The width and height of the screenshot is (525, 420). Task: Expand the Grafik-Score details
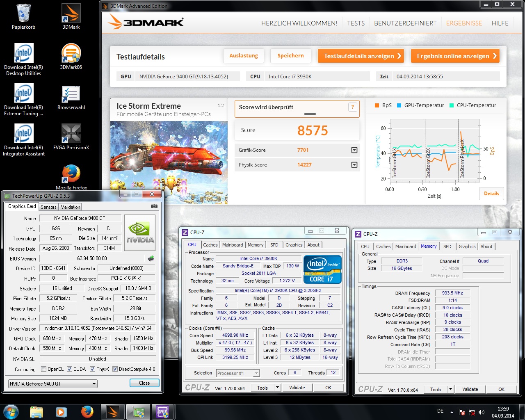[354, 150]
